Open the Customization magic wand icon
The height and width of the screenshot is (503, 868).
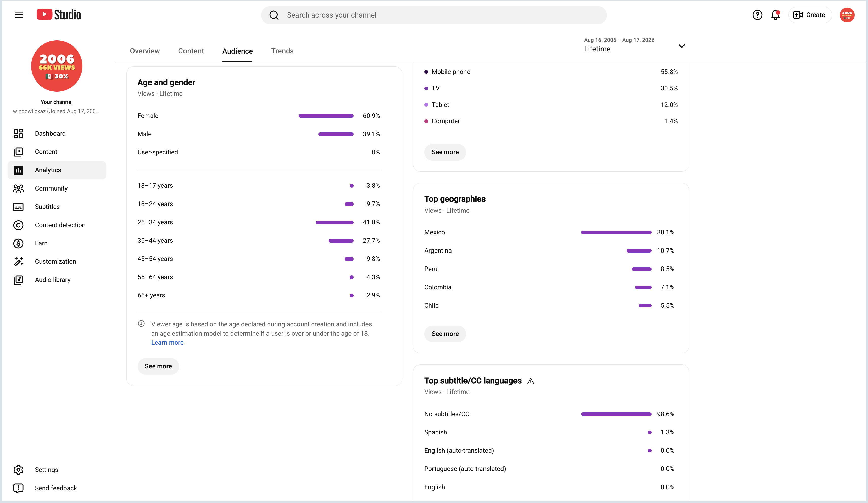(x=18, y=261)
